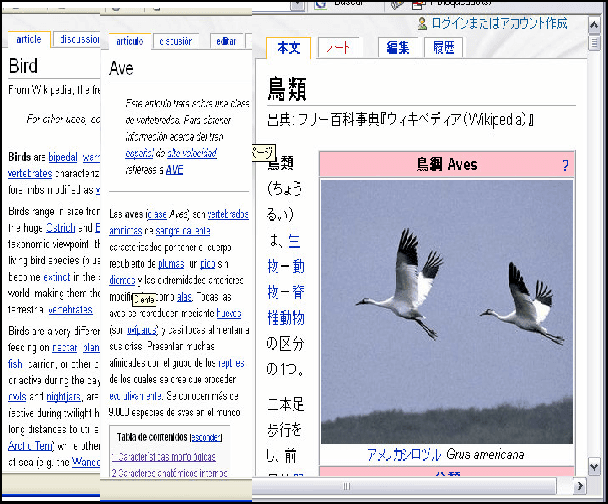Open the reptiles link in the Ave article
Screen dimensions: 608x504
pyautogui.click(x=231, y=363)
